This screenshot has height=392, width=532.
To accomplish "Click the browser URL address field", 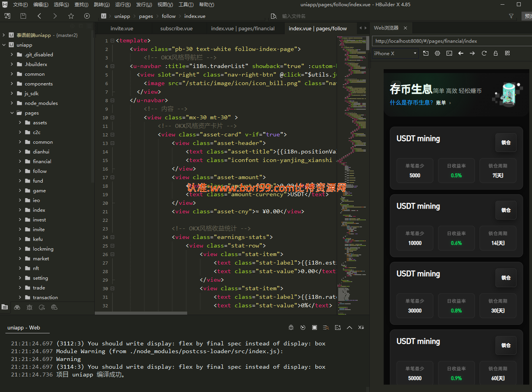I will 452,41.
